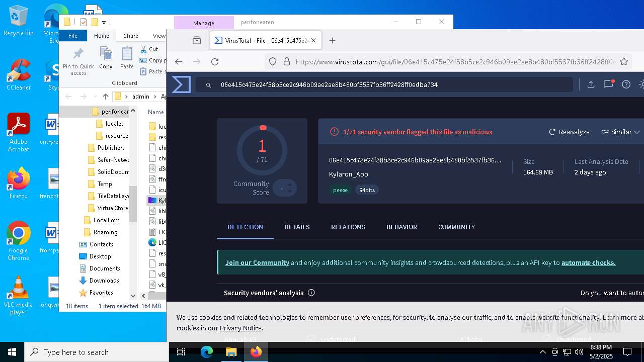The height and width of the screenshot is (362, 644).
Task: Click the Paste icon in Explorer ribbon
Action: [x=127, y=58]
